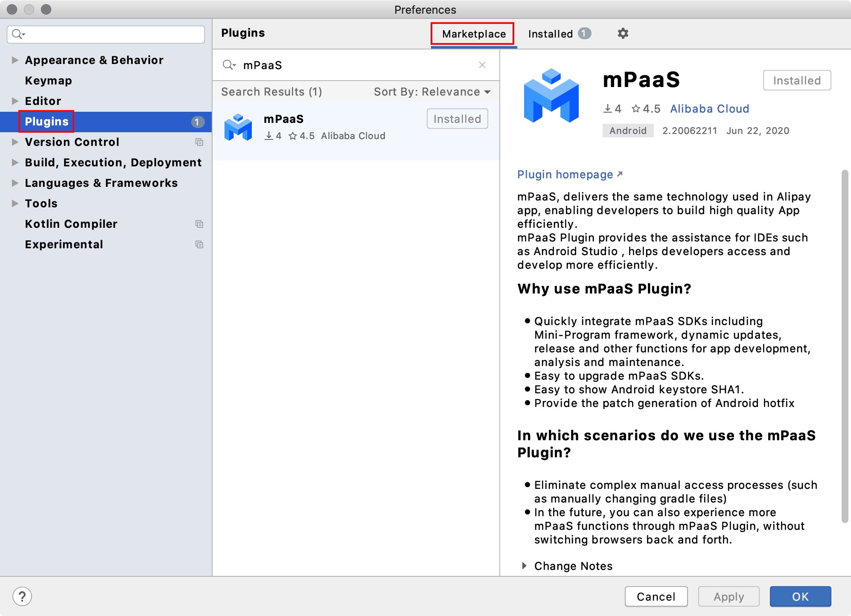Viewport: 851px width, 616px height.
Task: Click Alibaba Cloud text in the result row
Action: pos(353,136)
